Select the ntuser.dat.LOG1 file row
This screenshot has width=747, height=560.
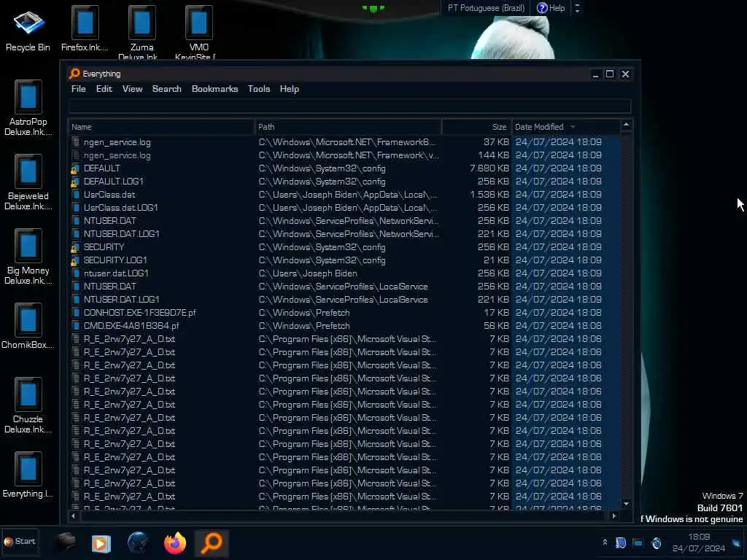coord(344,273)
